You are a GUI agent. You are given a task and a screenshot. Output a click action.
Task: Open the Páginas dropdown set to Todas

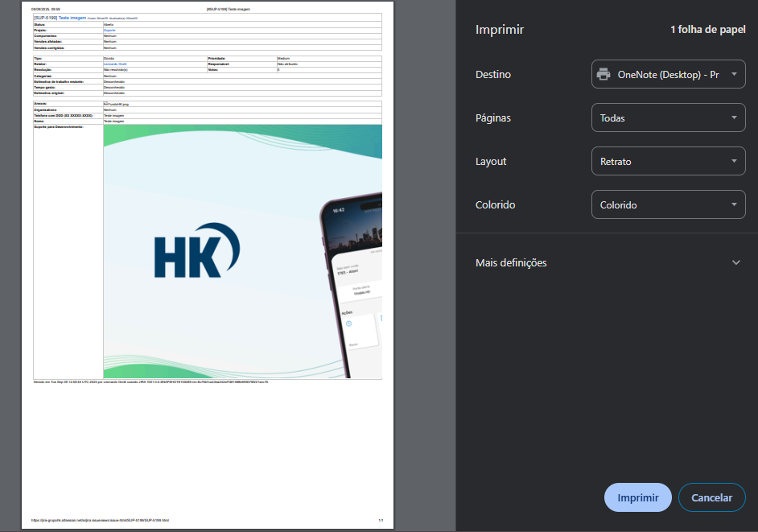pyautogui.click(x=668, y=118)
